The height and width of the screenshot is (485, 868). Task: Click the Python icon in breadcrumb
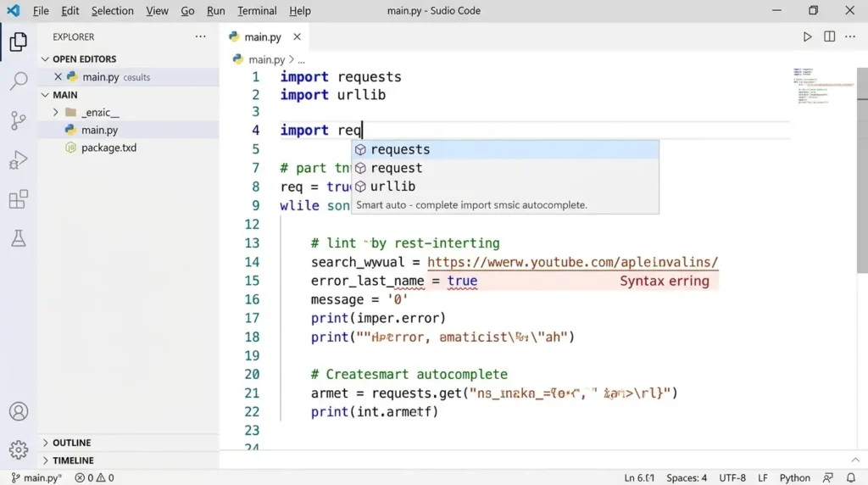(238, 59)
